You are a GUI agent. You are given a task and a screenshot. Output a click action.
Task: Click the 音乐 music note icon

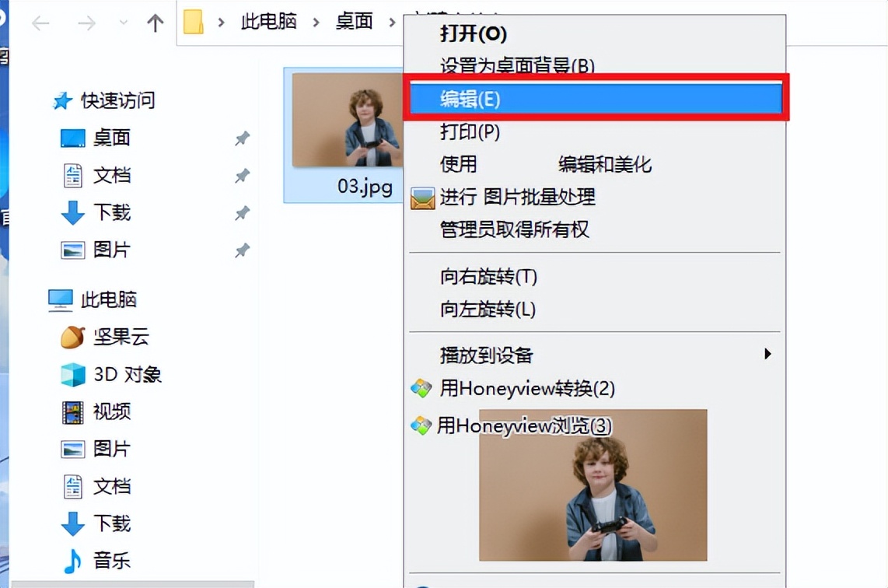click(72, 562)
